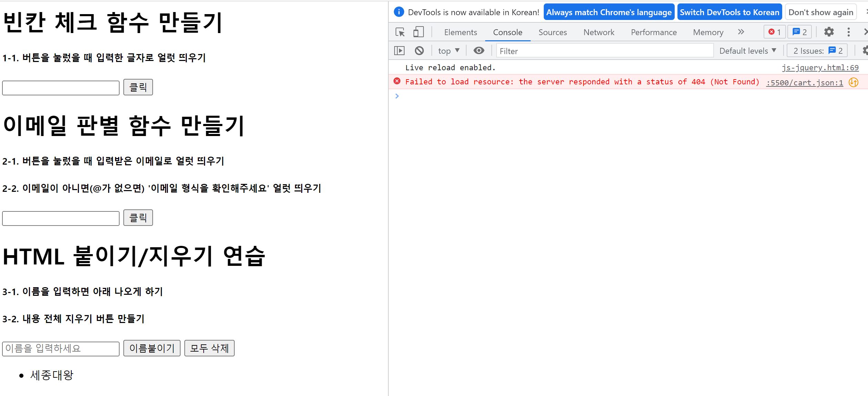Click the 2 Issues button in console toolbar
Image resolution: width=868 pixels, height=396 pixels.
tap(817, 51)
